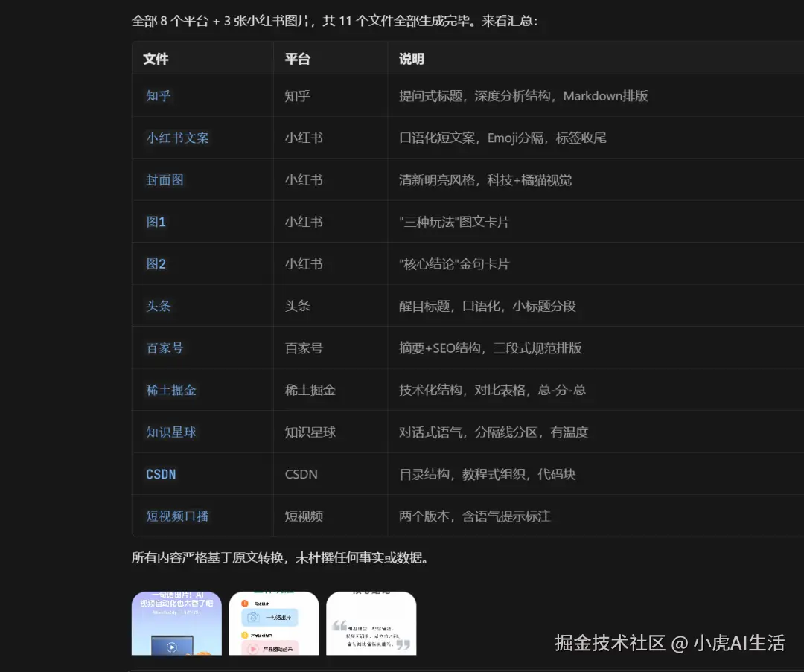
Task: Open the purple cover image thumbnail
Action: coord(176,624)
